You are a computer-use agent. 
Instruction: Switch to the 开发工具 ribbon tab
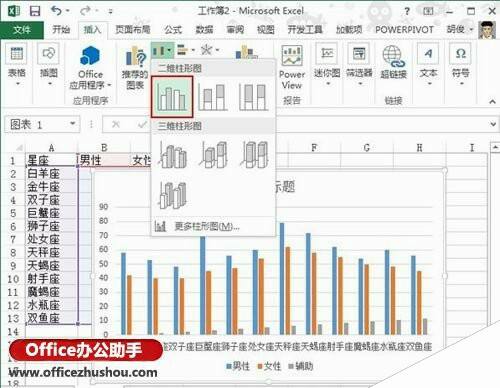[305, 30]
